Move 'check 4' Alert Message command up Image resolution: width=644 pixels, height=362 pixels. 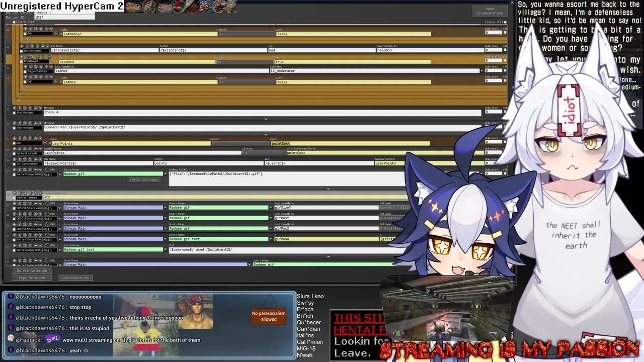pos(36,108)
